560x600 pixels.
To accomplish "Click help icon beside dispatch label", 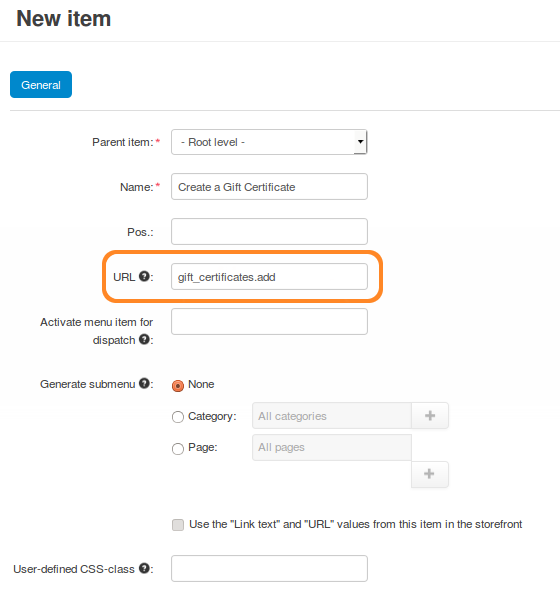I will (144, 339).
